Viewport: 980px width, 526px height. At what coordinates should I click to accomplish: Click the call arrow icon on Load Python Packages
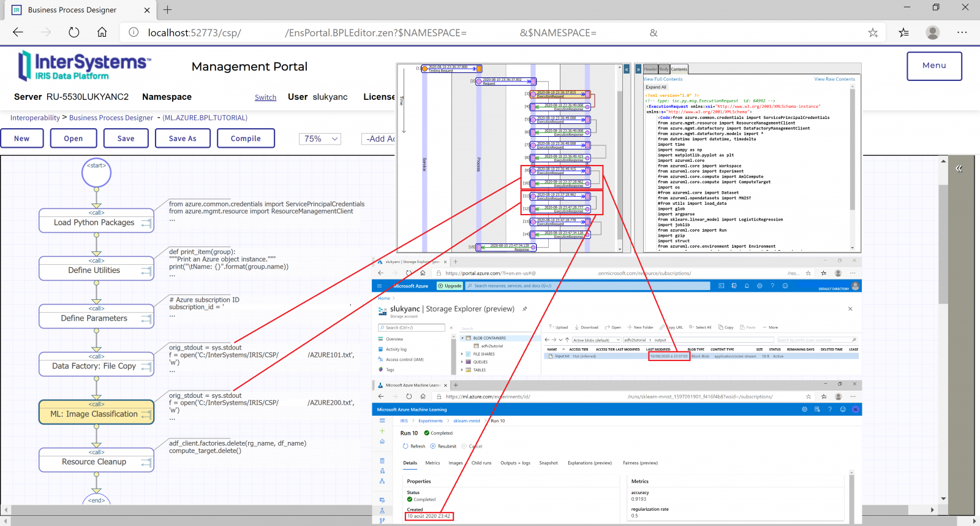tap(146, 224)
